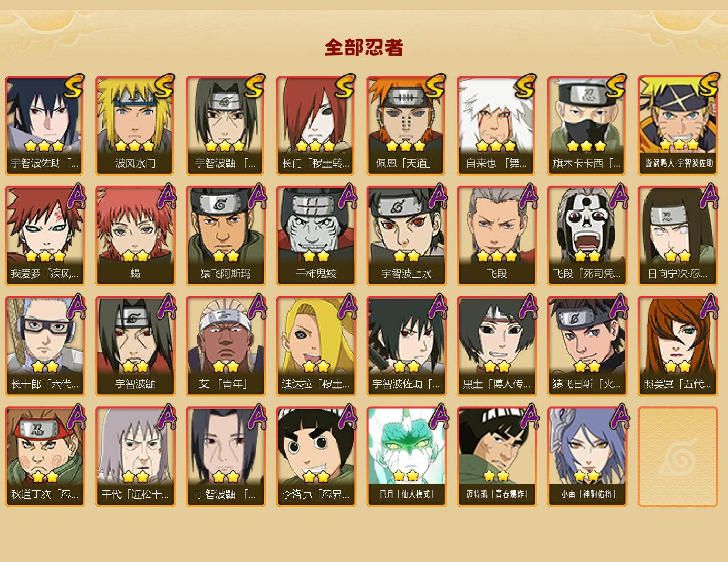Image resolution: width=728 pixels, height=562 pixels.
Task: Click the A rank badge on 小南
Action: tap(618, 417)
